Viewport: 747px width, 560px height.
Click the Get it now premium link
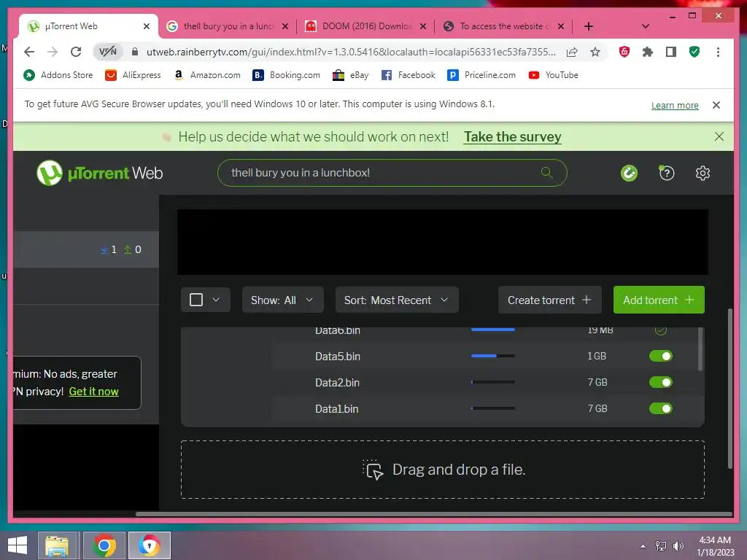click(94, 392)
